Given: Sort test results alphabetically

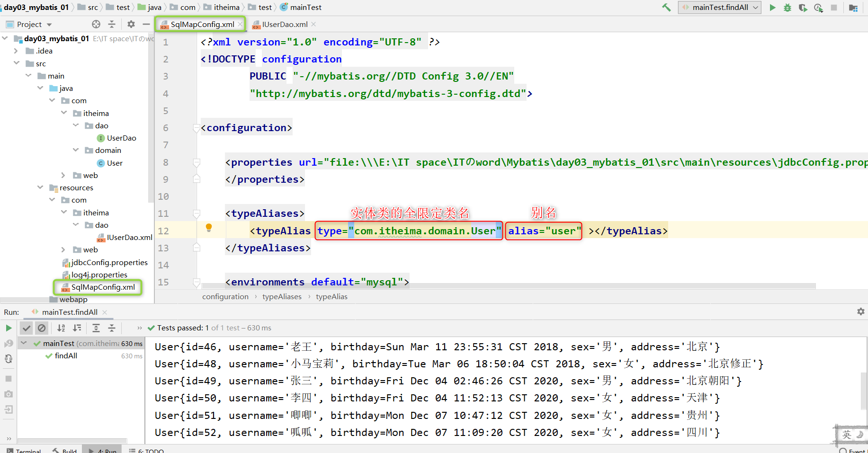Looking at the screenshot, I should tap(61, 328).
